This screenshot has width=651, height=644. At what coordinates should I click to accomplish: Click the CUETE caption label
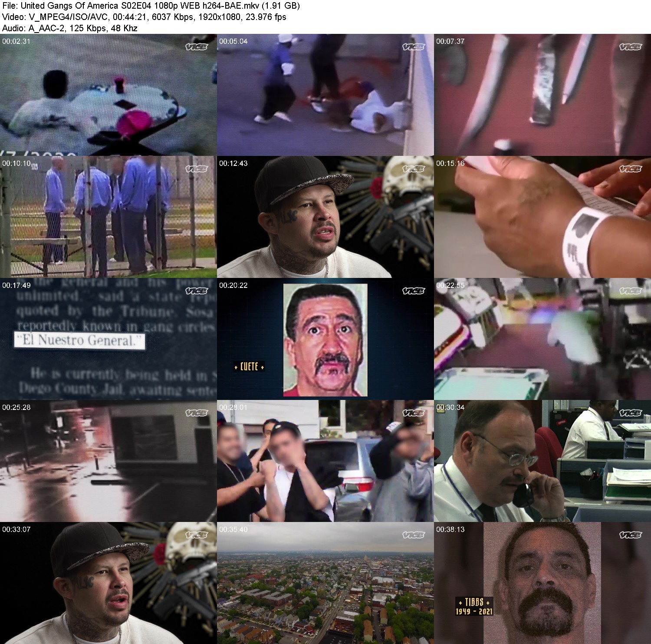tap(249, 367)
